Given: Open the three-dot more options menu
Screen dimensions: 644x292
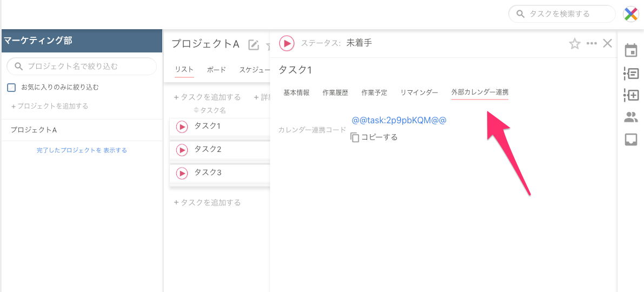Looking at the screenshot, I should pos(592,44).
